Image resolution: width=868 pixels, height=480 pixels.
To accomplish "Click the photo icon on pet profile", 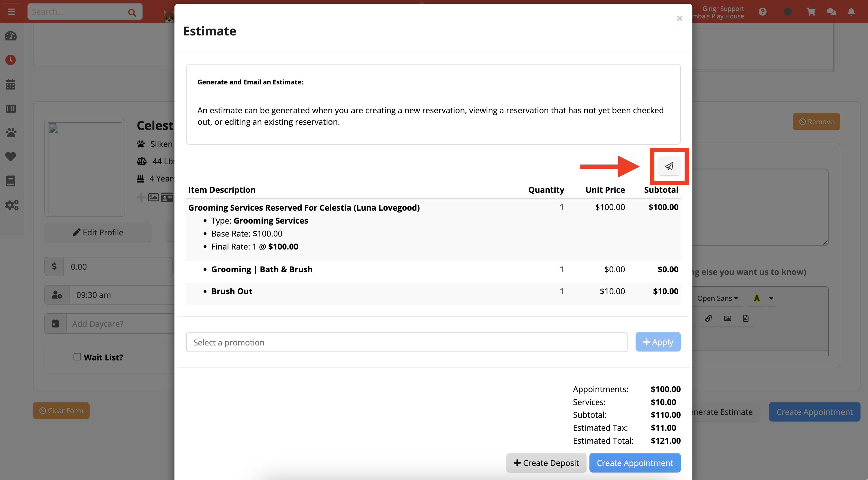I will tap(154, 197).
